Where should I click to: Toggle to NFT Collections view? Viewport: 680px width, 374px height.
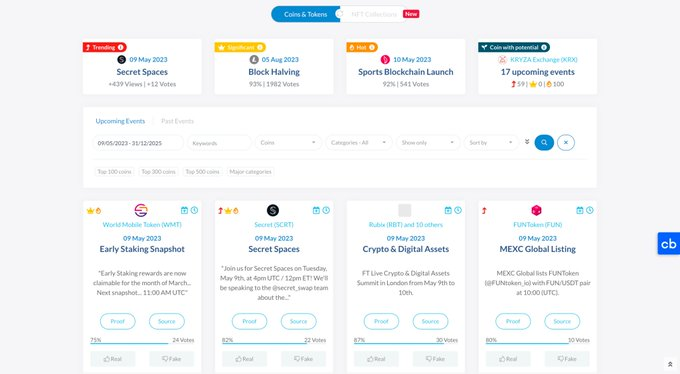click(x=373, y=14)
